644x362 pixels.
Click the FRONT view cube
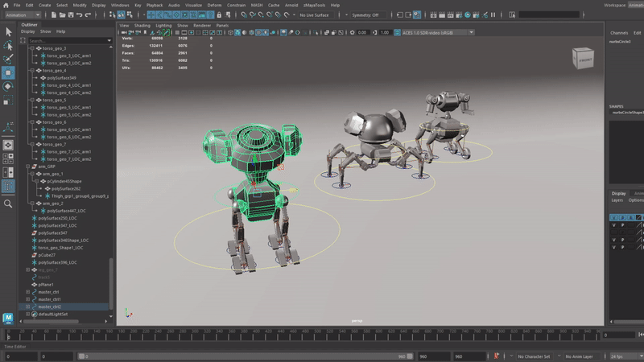(x=583, y=58)
